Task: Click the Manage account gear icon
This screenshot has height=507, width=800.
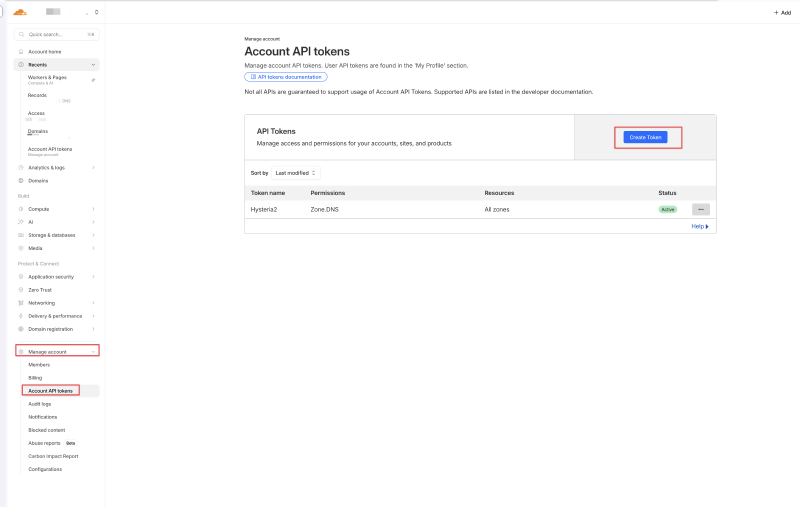Action: click(21, 351)
